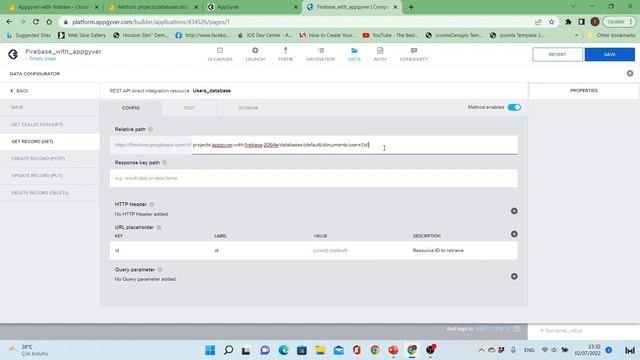Select BASE in the method sidebar
Screen dimensions: 640x360
(x=49, y=107)
